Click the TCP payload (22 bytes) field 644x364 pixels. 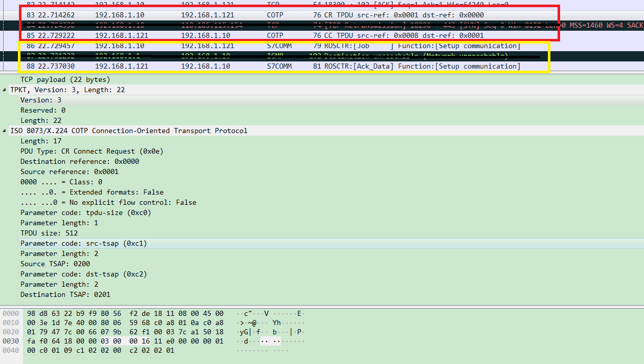[66, 79]
